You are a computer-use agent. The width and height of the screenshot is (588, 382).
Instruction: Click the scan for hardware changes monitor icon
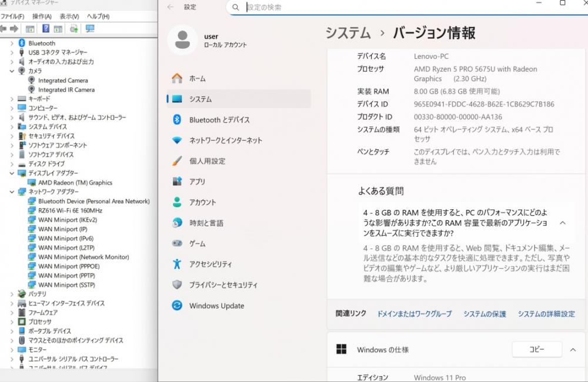(90, 29)
